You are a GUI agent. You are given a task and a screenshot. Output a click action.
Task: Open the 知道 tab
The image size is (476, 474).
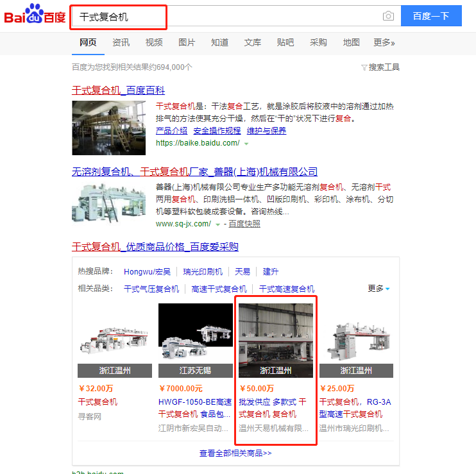coord(219,42)
